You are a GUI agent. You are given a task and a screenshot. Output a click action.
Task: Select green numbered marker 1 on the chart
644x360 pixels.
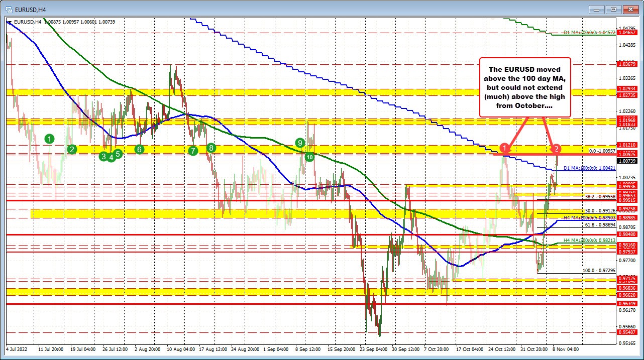49,138
